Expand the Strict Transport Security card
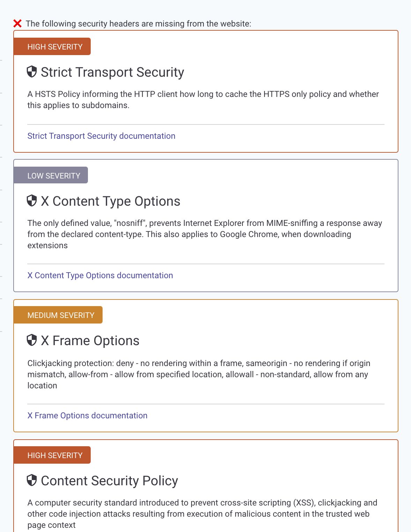Viewport: 411px width, 532px height. (x=206, y=92)
